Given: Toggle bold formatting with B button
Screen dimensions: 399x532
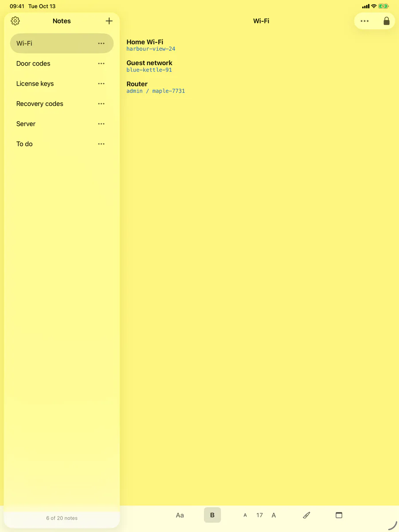Looking at the screenshot, I should [x=212, y=515].
